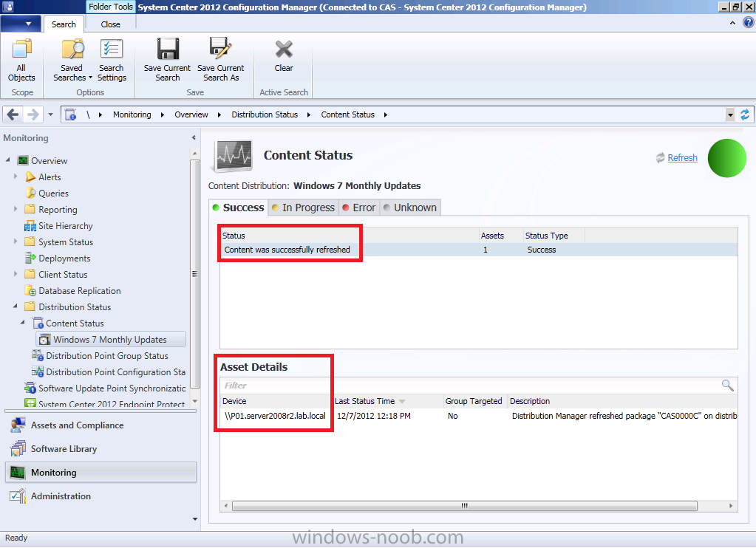Click Save Current Search icon
The height and width of the screenshot is (548, 756).
[167, 60]
